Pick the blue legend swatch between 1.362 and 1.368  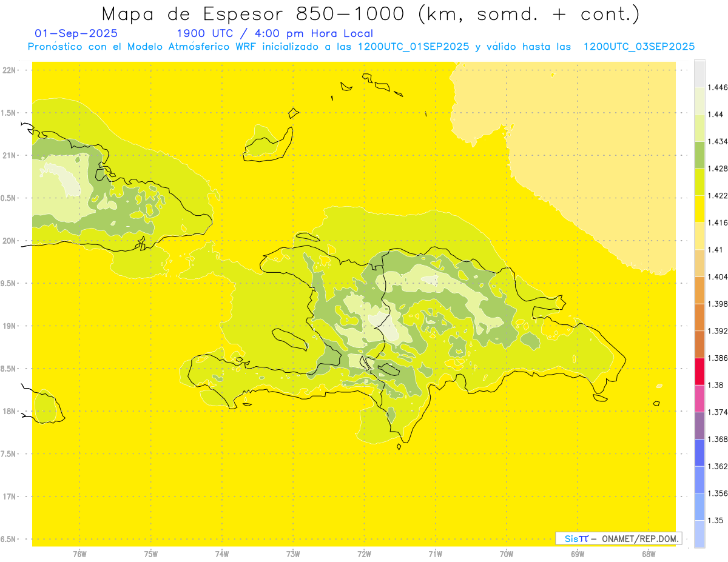click(x=699, y=452)
